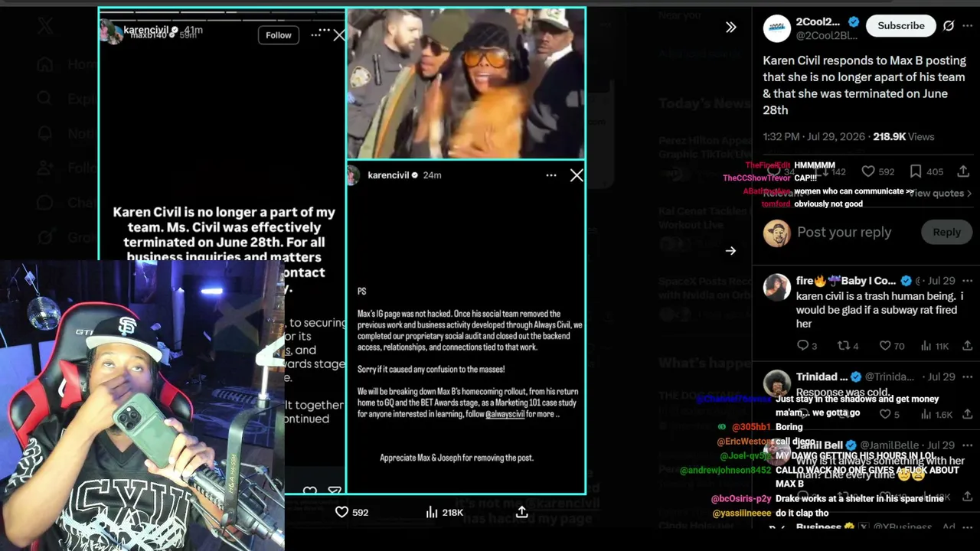Viewport: 980px width, 551px height.
Task: View the 218.9K Views analytics
Action: [x=904, y=136]
